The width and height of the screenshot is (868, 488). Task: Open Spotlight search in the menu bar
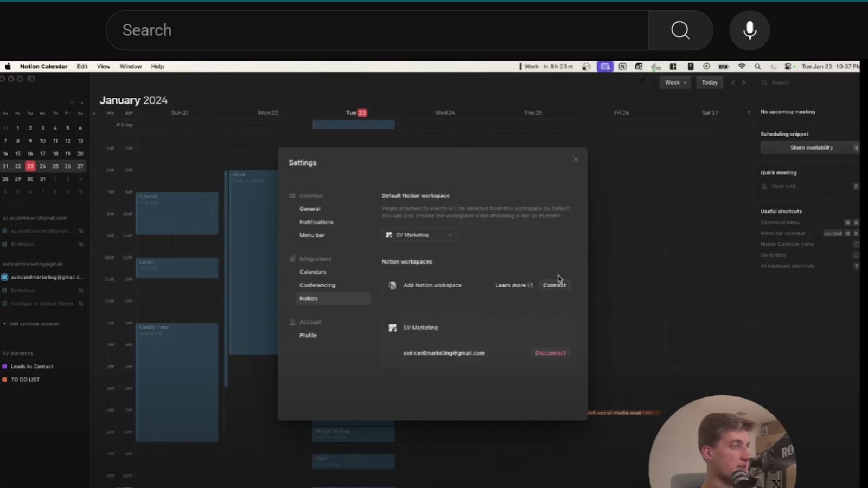(757, 66)
